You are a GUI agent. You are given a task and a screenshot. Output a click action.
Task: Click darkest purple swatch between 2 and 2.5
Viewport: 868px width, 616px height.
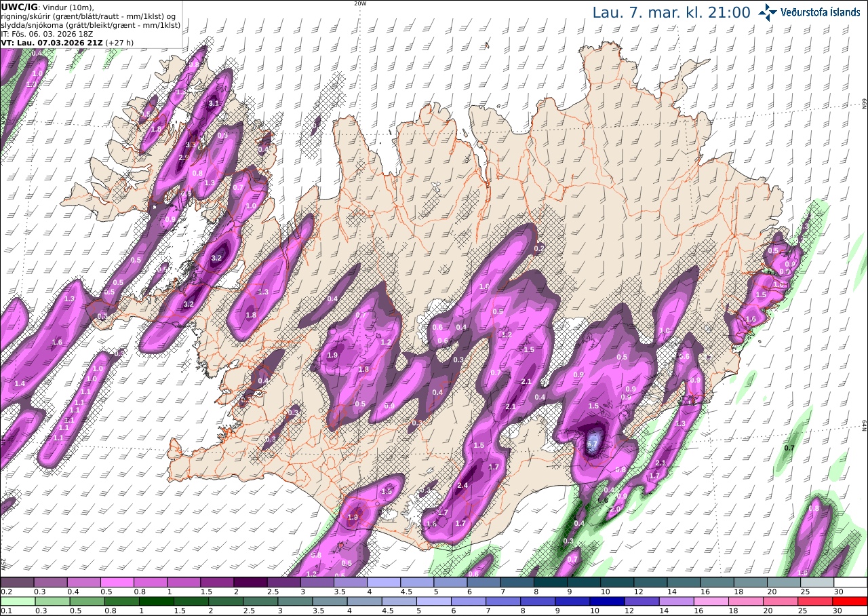(x=250, y=582)
